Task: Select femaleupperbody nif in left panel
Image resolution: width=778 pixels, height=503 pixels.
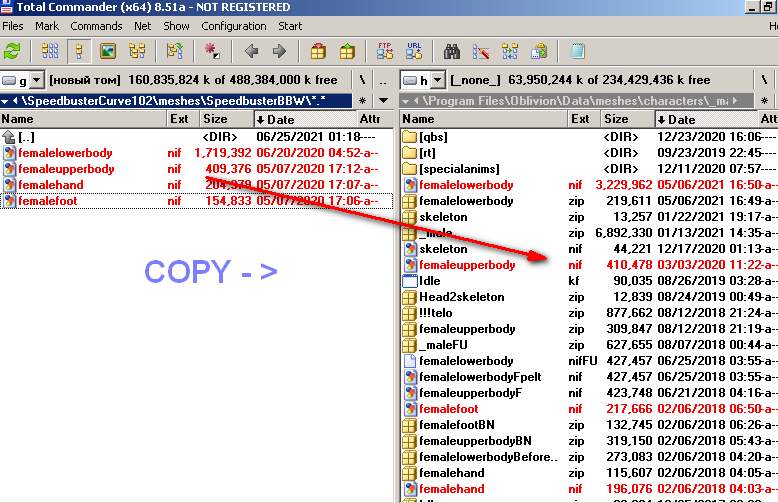Action: [197, 169]
